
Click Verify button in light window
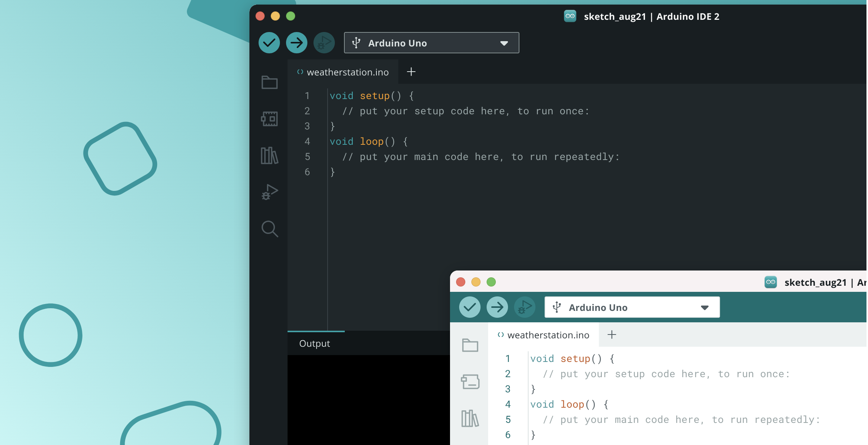coord(470,307)
